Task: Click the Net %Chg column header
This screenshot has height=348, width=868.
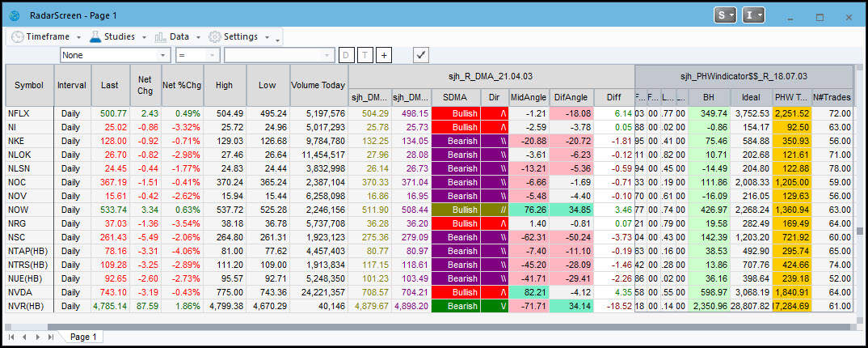Action: tap(183, 85)
